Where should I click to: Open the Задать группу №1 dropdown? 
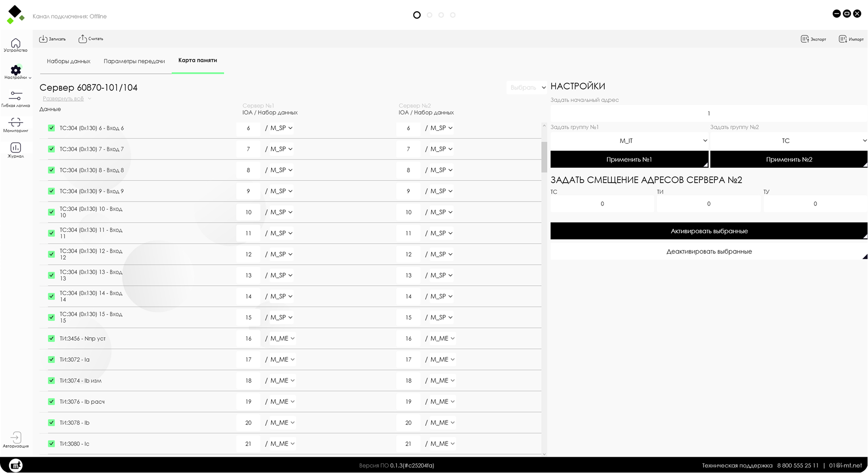[629, 141]
